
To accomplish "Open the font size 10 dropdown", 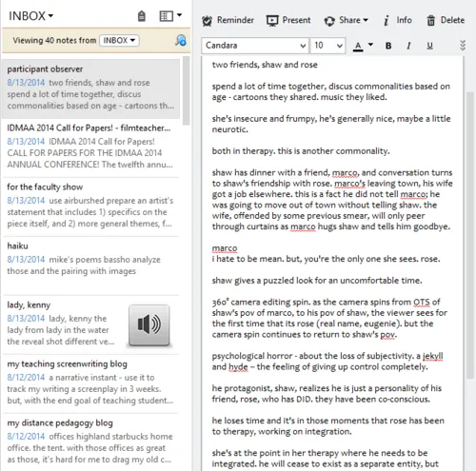I will [x=327, y=46].
